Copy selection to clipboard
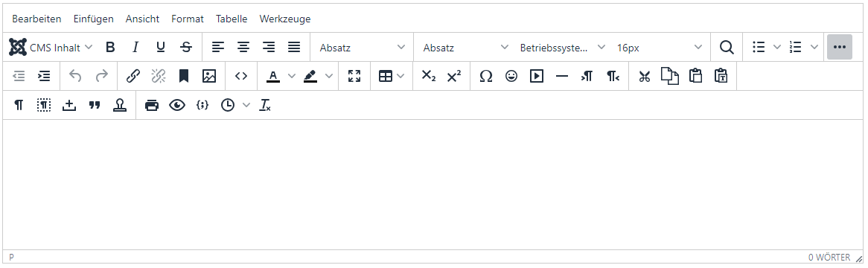The width and height of the screenshot is (868, 268). coord(670,77)
